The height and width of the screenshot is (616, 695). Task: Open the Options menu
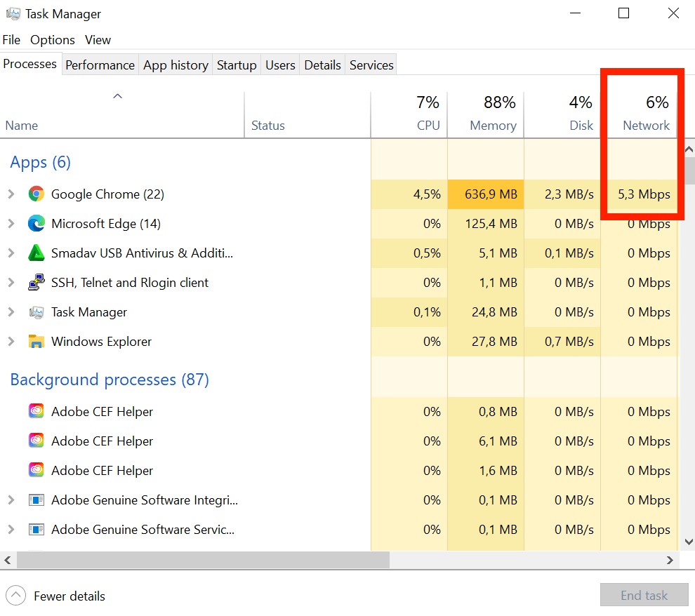click(x=53, y=40)
